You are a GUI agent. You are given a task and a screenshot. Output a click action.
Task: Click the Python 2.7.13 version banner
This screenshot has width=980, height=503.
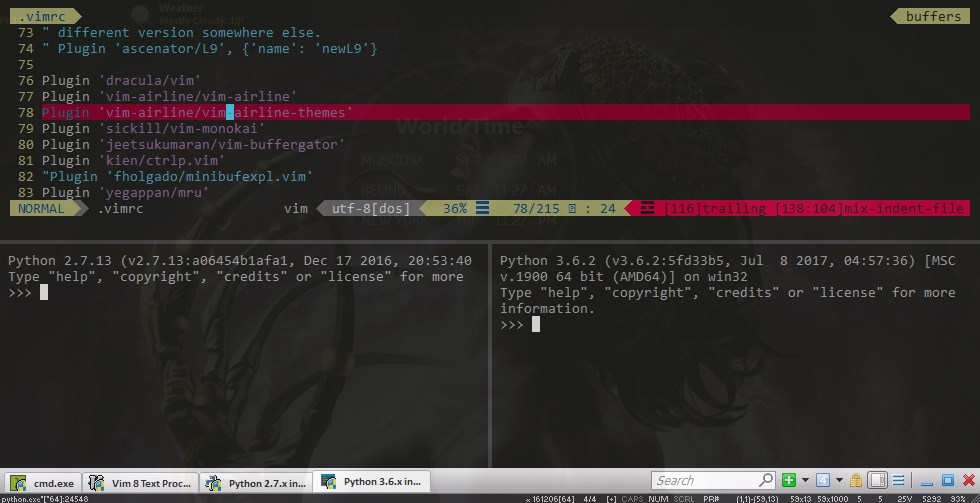coord(239,261)
